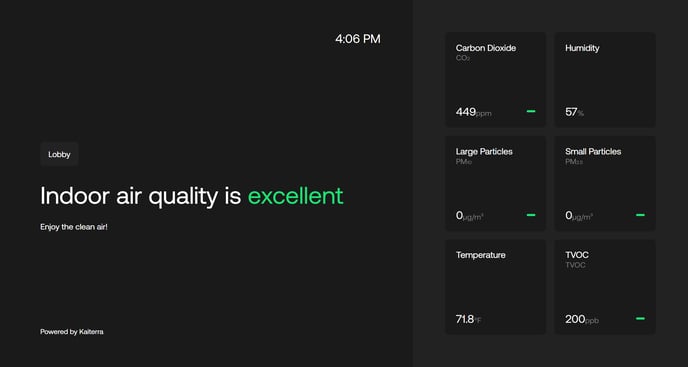Screen dimensions: 688x367
Task: Click the green 'excellent' status word
Action: tap(295, 196)
